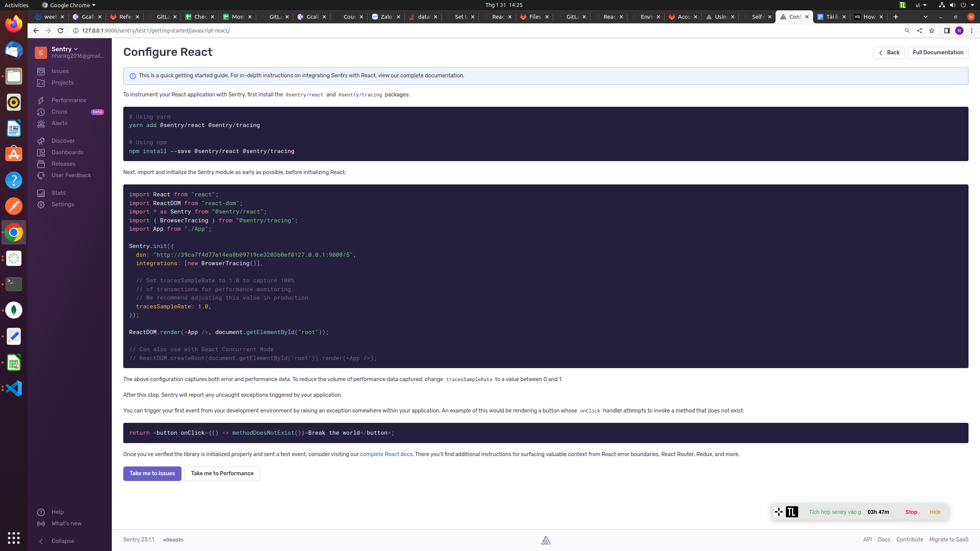
Task: Click the browser address bar URL
Action: point(155,31)
